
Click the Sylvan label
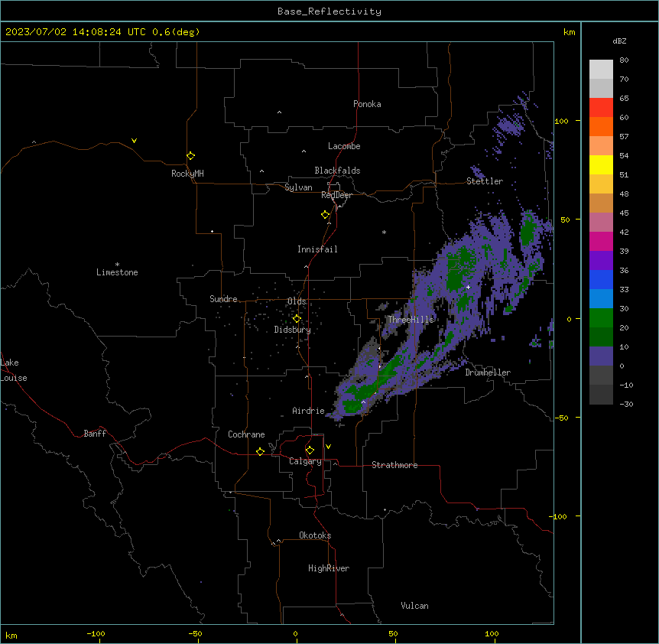[298, 187]
